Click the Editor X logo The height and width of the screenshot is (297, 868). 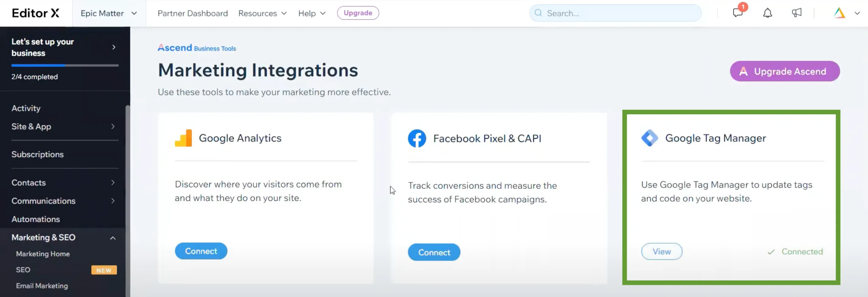tap(36, 13)
